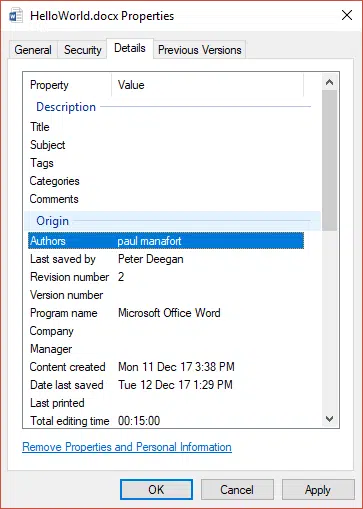The height and width of the screenshot is (509, 363).
Task: Select the Last saved by row
Action: click(x=166, y=259)
